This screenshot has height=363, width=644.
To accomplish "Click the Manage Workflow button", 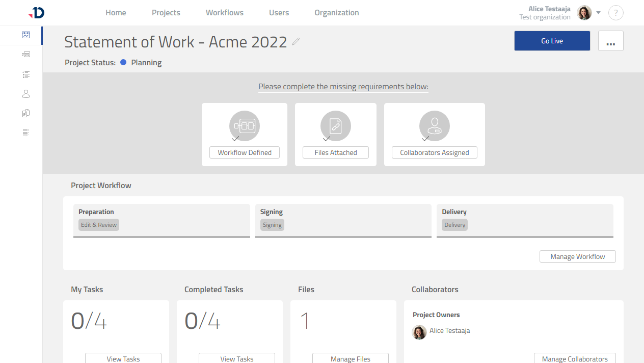I will tap(577, 256).
